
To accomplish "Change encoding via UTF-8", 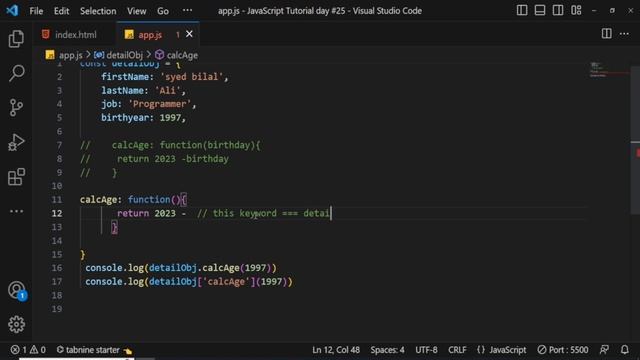I will click(x=426, y=350).
